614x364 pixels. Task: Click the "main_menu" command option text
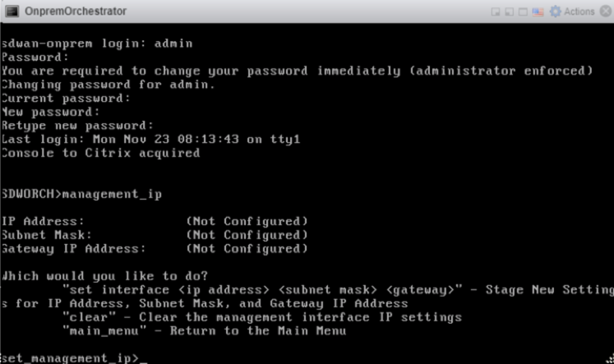tap(104, 331)
